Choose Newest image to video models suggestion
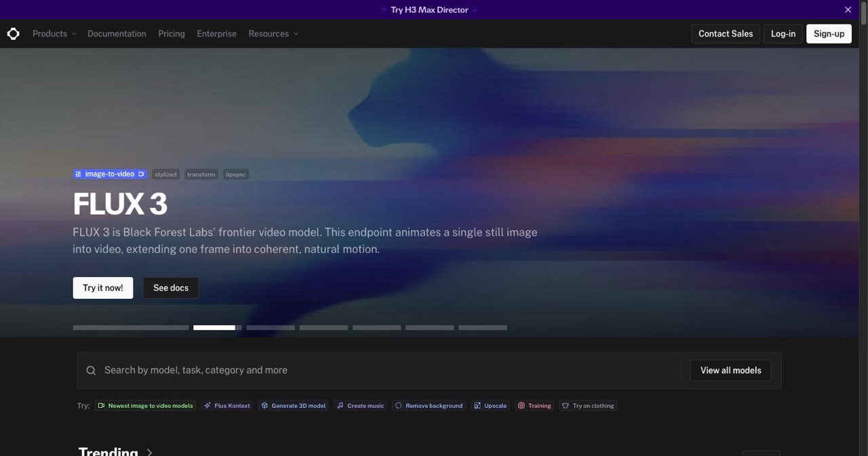The image size is (868, 456). coord(146,406)
